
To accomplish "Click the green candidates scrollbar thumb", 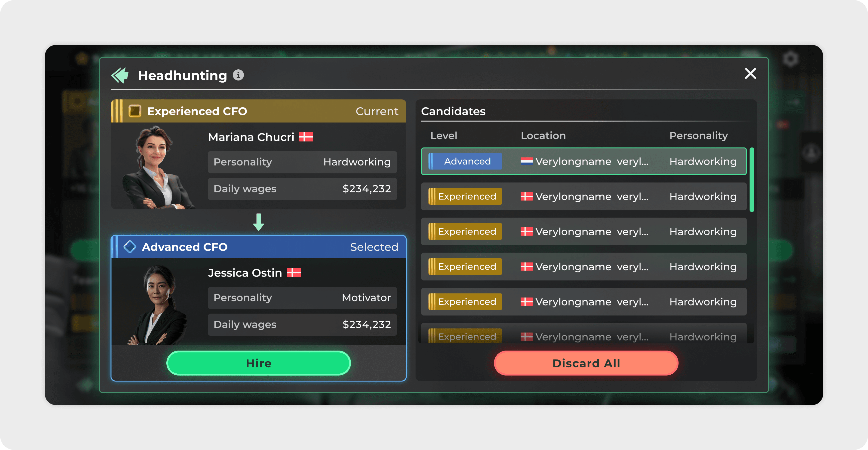I will (x=752, y=180).
